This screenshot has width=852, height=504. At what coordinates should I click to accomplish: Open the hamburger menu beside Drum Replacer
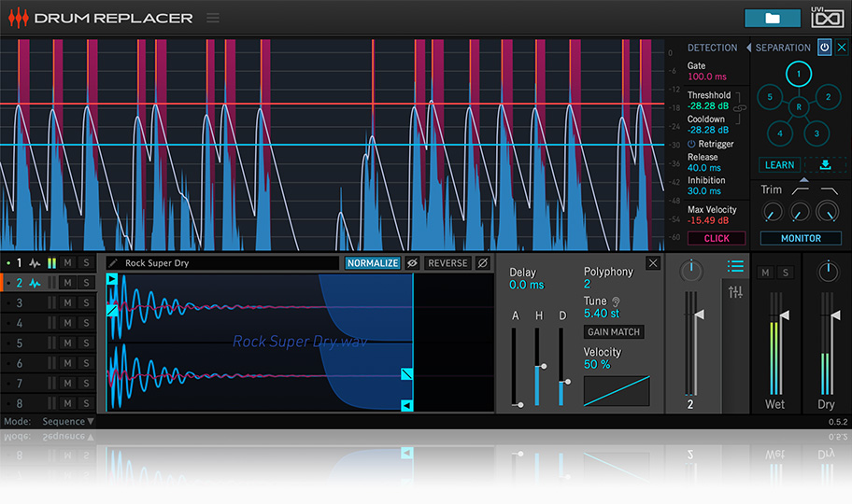(213, 19)
